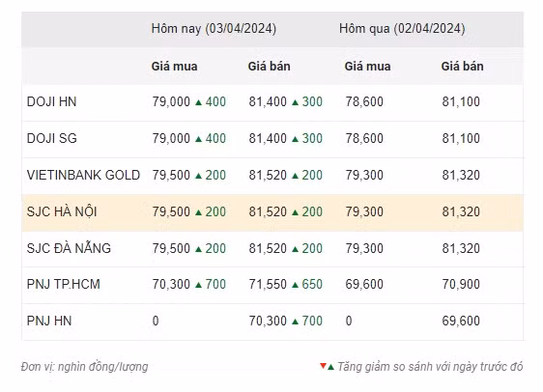Click the Đơn vị: nghìn đồng/lượng note
The image size is (543, 392).
tap(84, 367)
